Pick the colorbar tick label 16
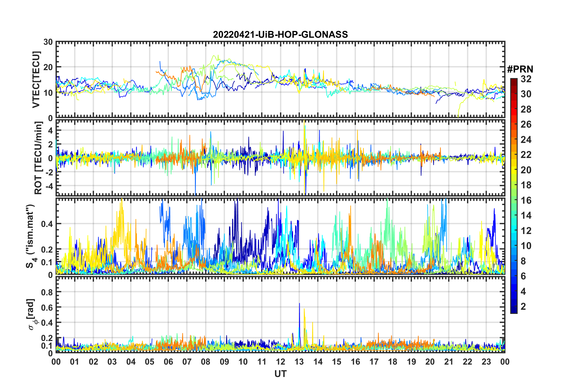This screenshot has width=561, height=392. click(526, 200)
